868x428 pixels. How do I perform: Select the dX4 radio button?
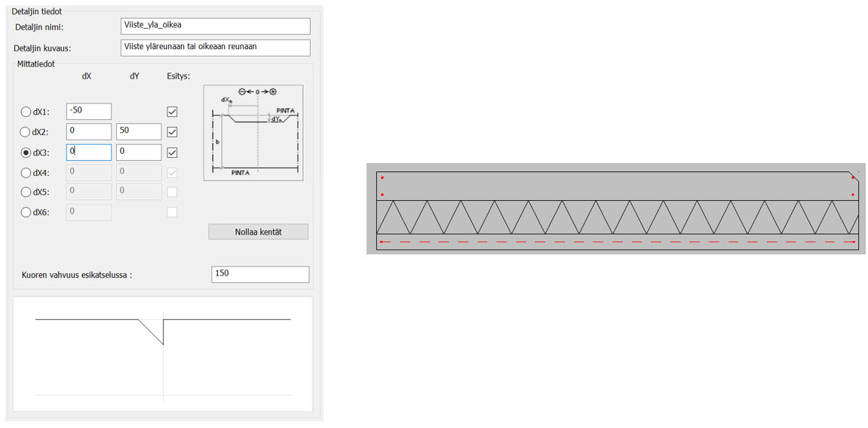pyautogui.click(x=26, y=172)
